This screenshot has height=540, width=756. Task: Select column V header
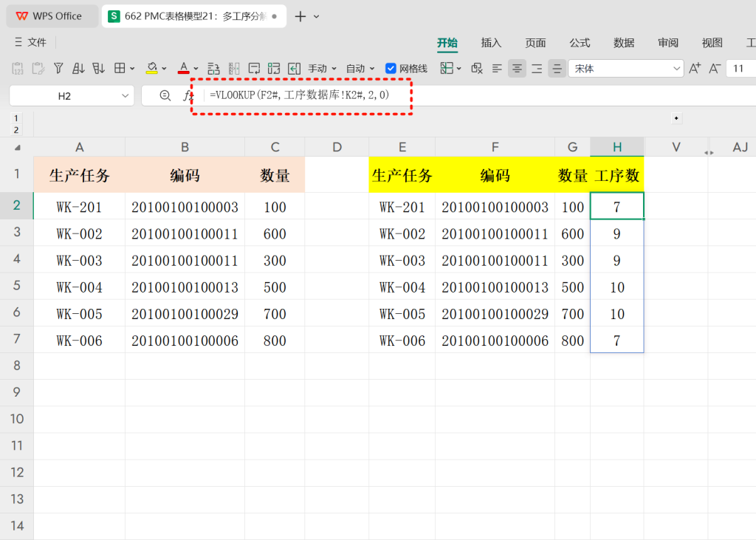coord(676,147)
